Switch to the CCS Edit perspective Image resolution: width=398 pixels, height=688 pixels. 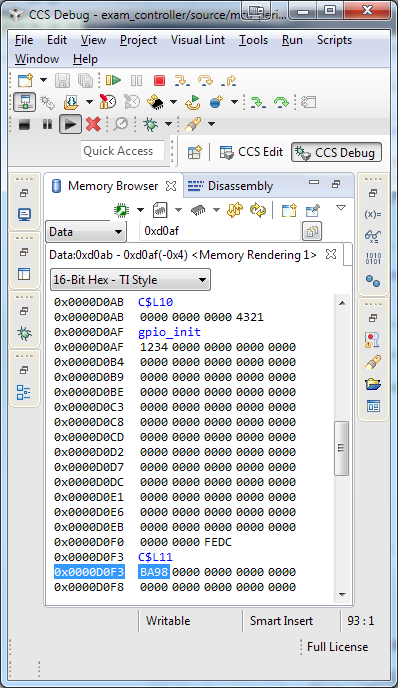coord(251,152)
